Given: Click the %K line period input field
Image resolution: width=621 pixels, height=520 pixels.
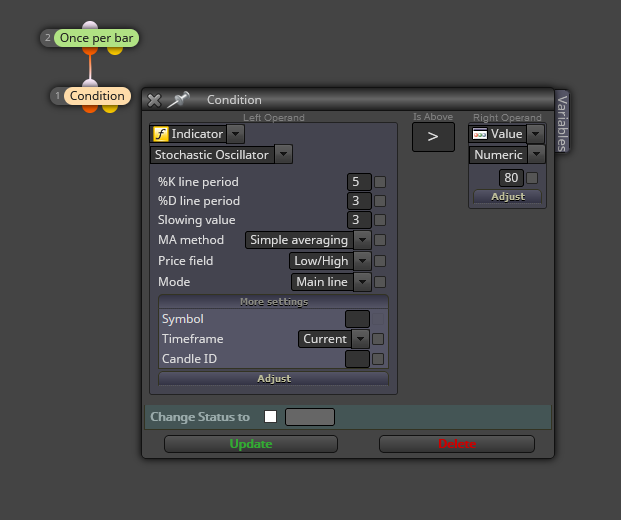Looking at the screenshot, I should pyautogui.click(x=359, y=182).
